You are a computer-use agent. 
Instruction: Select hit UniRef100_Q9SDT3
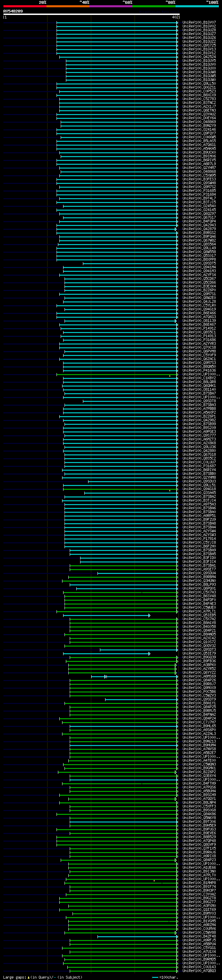pos(199,650)
